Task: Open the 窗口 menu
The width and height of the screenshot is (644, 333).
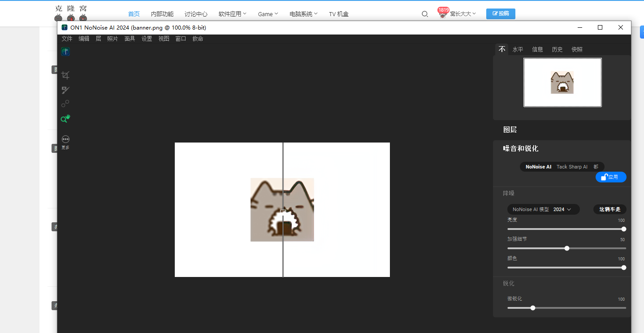Action: [181, 39]
